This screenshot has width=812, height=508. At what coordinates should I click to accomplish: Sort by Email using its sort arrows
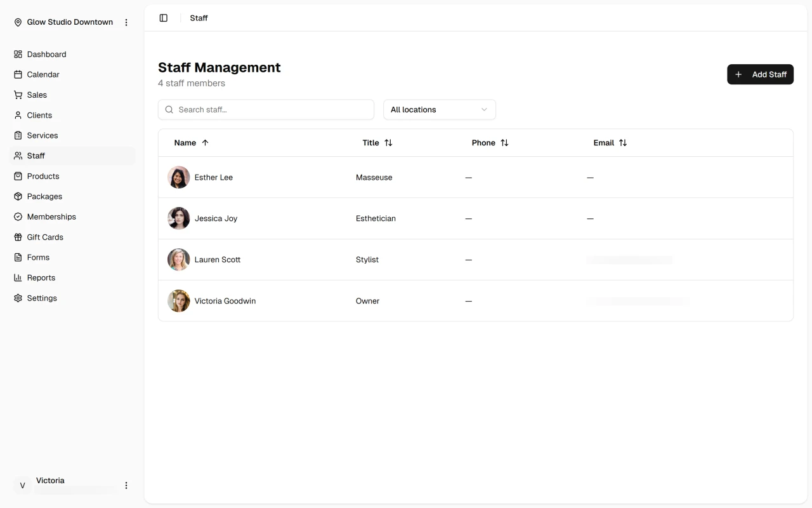pos(623,143)
